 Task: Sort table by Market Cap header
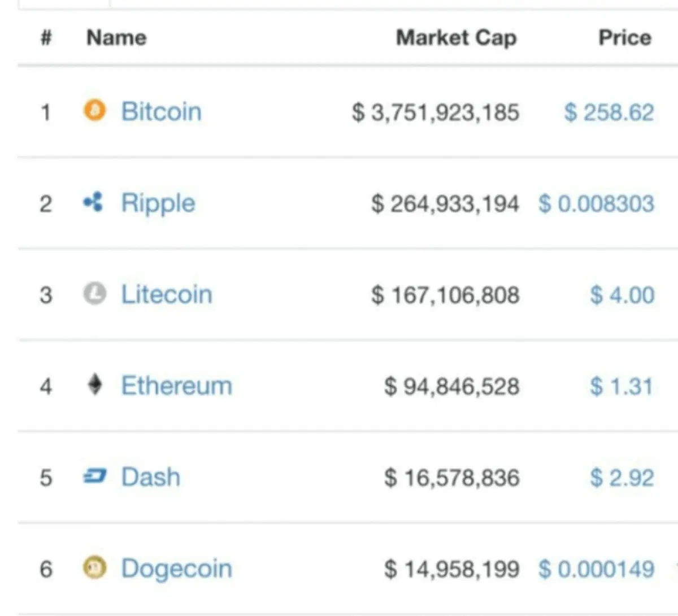click(456, 38)
